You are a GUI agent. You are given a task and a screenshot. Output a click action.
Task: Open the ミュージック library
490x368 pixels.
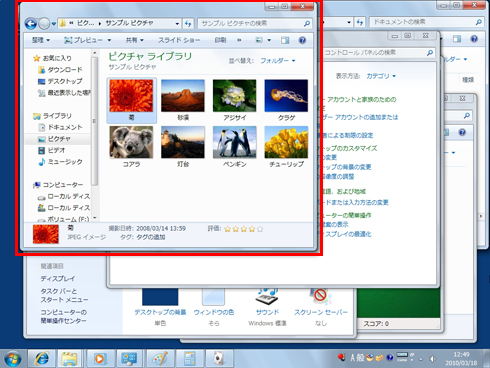click(x=60, y=162)
